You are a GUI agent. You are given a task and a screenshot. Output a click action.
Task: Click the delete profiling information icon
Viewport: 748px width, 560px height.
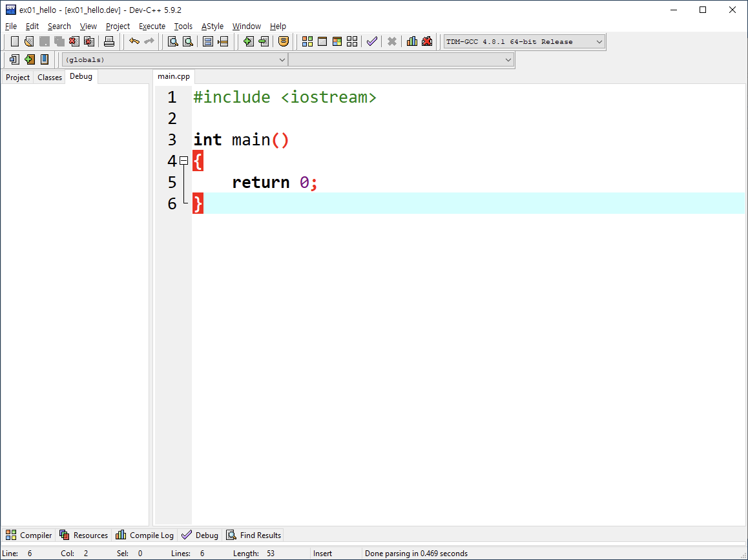pos(427,41)
